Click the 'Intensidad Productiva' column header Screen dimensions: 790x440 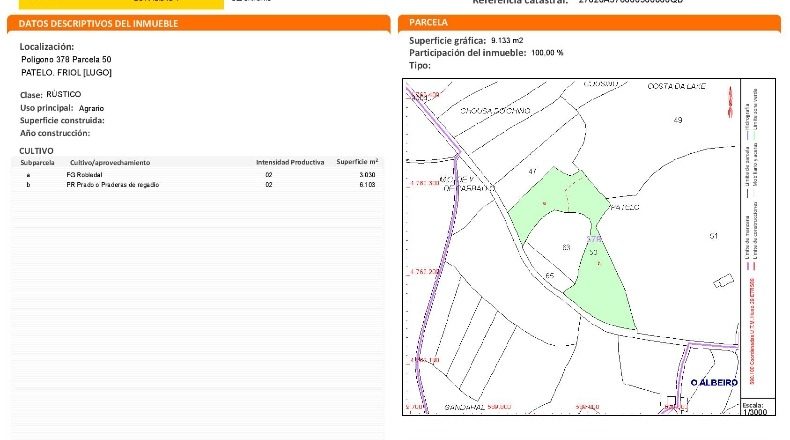click(290, 162)
